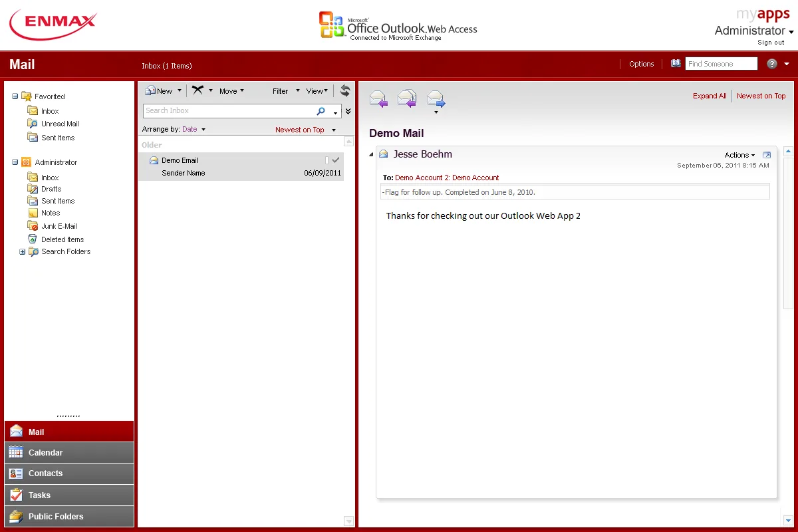Click the Check messages refresh icon
The image size is (798, 532).
344,90
